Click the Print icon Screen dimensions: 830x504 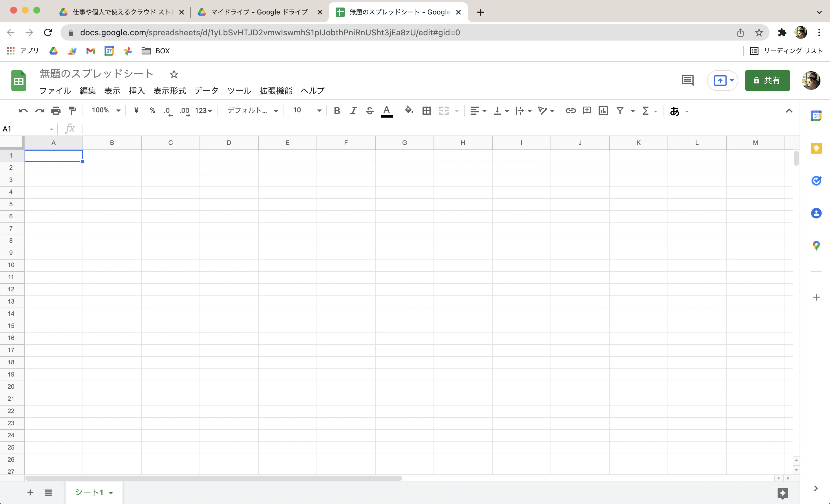coord(56,110)
